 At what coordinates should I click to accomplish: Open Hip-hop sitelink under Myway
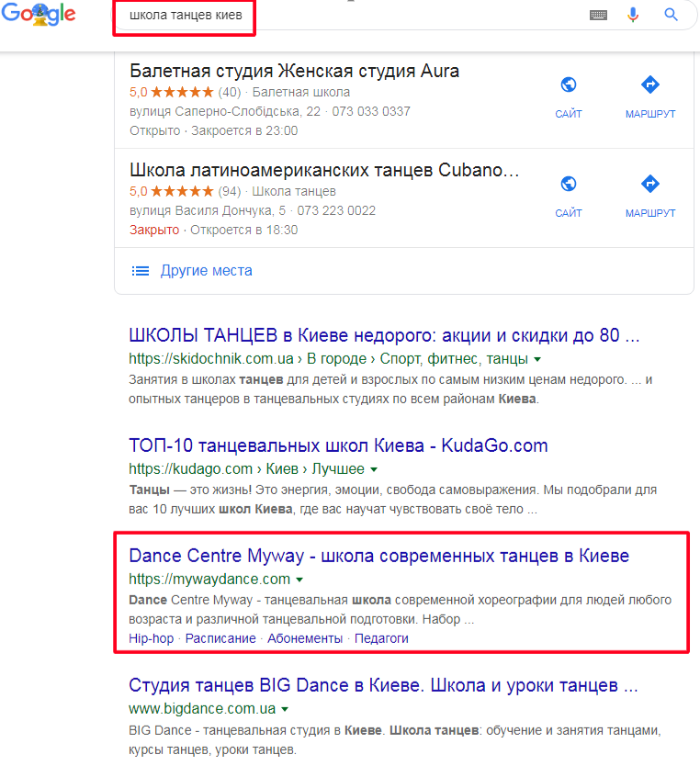pyautogui.click(x=151, y=638)
